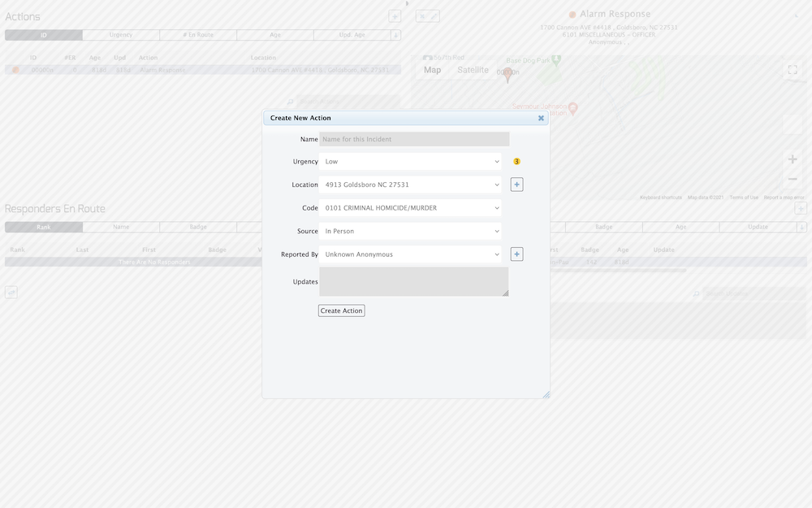Open the Urgency dropdown showing Low
812x508 pixels.
(x=410, y=162)
